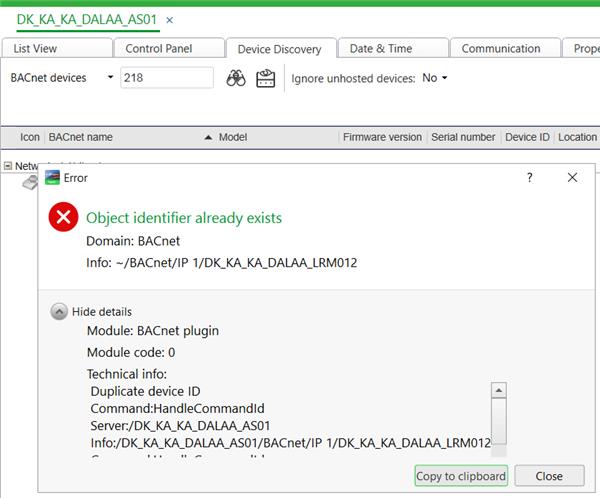
Task: Click the help question mark in Error dialog
Action: 530,177
